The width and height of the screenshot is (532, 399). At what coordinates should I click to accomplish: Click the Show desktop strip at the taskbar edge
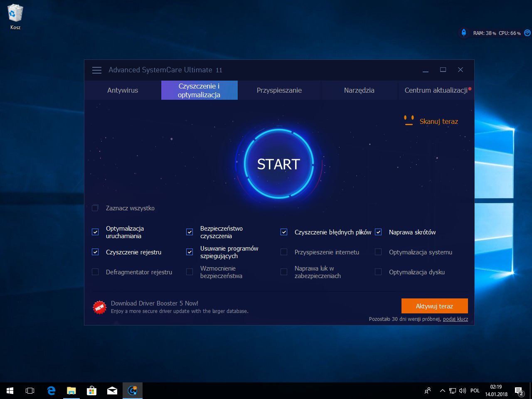tap(531, 391)
